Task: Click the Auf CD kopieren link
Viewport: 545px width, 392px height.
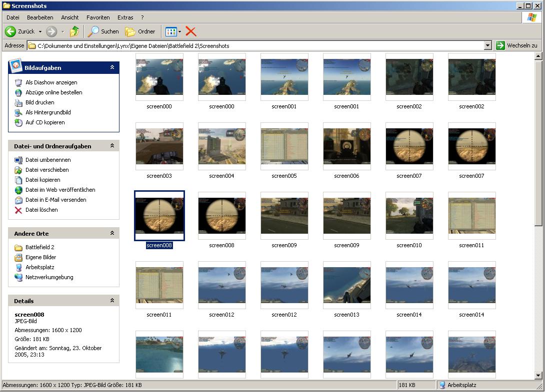Action: pyautogui.click(x=45, y=122)
